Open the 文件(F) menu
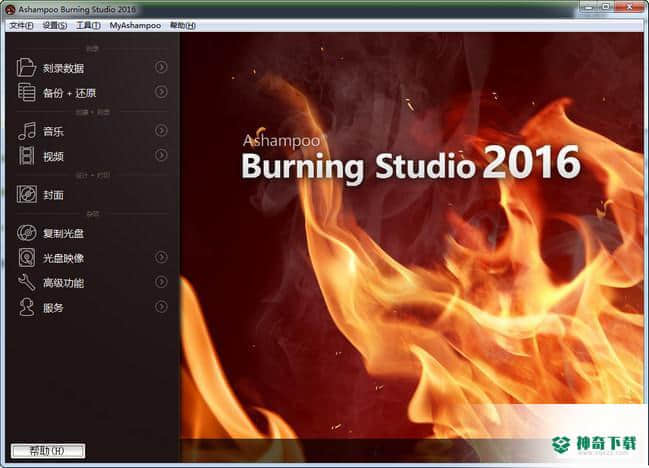This screenshot has width=649, height=468. tap(21, 26)
